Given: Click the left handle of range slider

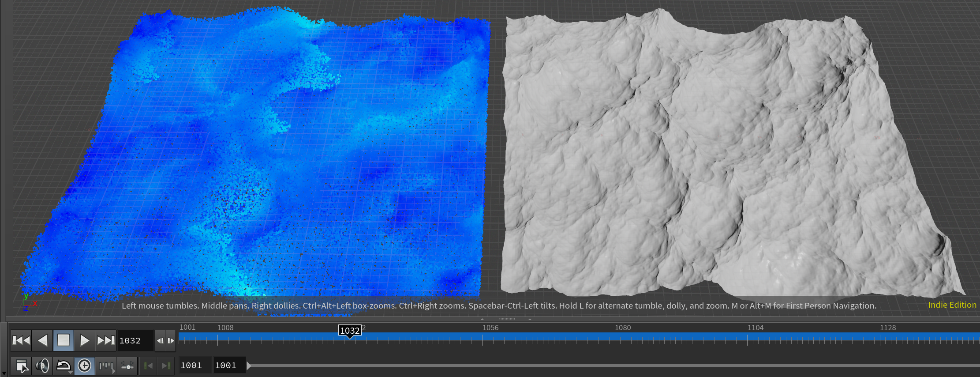Looking at the screenshot, I should tap(249, 366).
